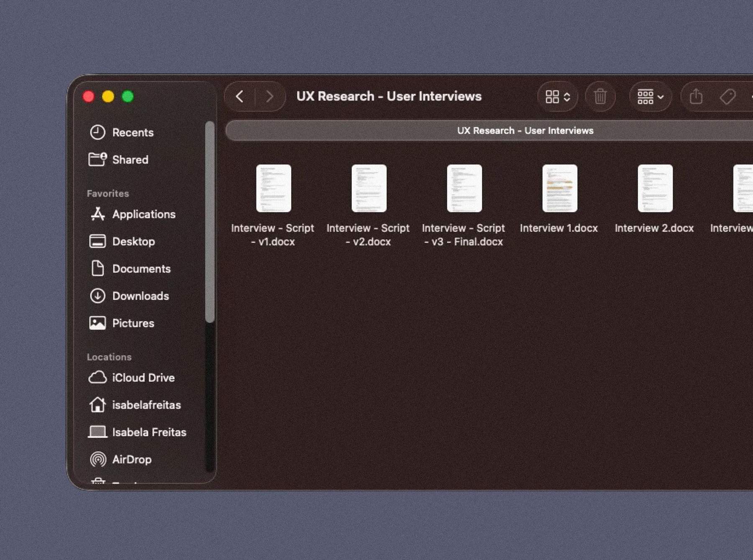This screenshot has width=753, height=560.
Task: Click the sidebar vertical scrollbar
Action: (210, 222)
